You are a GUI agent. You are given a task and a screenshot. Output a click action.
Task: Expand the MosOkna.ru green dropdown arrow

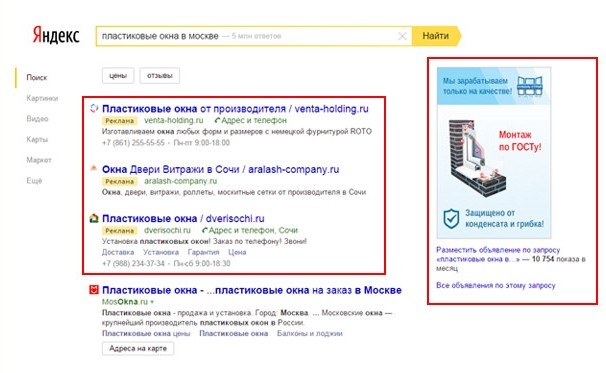point(152,302)
